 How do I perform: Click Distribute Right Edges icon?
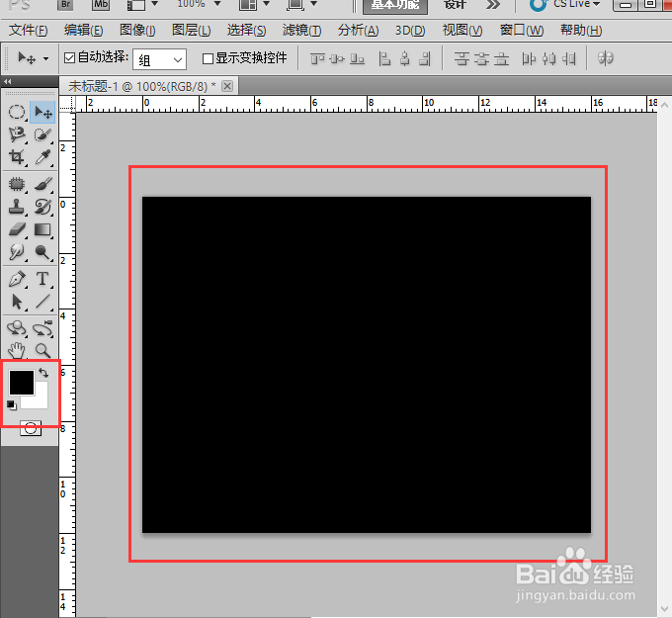click(568, 58)
